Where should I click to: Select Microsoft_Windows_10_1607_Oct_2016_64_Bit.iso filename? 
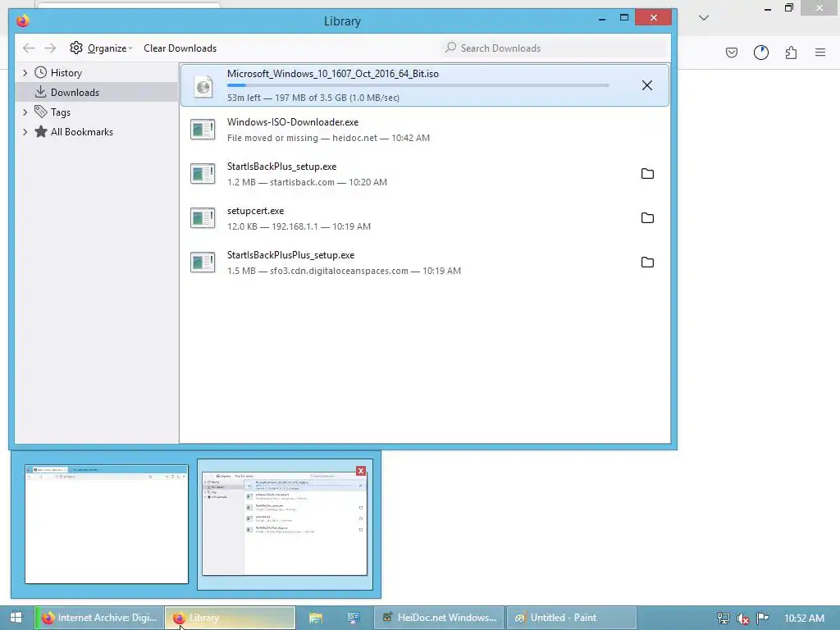coord(333,74)
